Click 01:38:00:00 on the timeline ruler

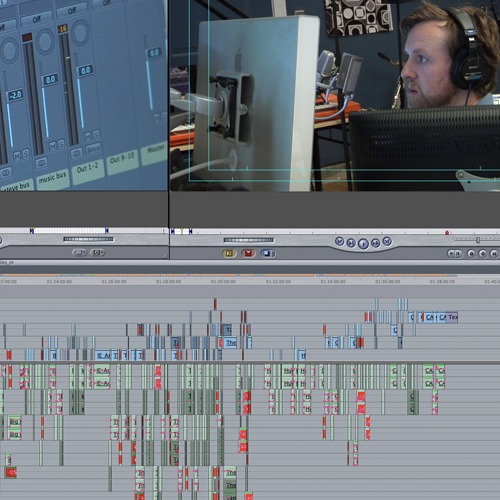(442, 282)
